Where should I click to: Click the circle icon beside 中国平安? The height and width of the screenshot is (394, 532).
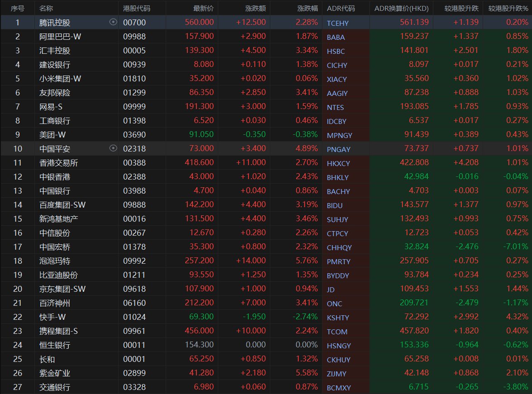[113, 148]
